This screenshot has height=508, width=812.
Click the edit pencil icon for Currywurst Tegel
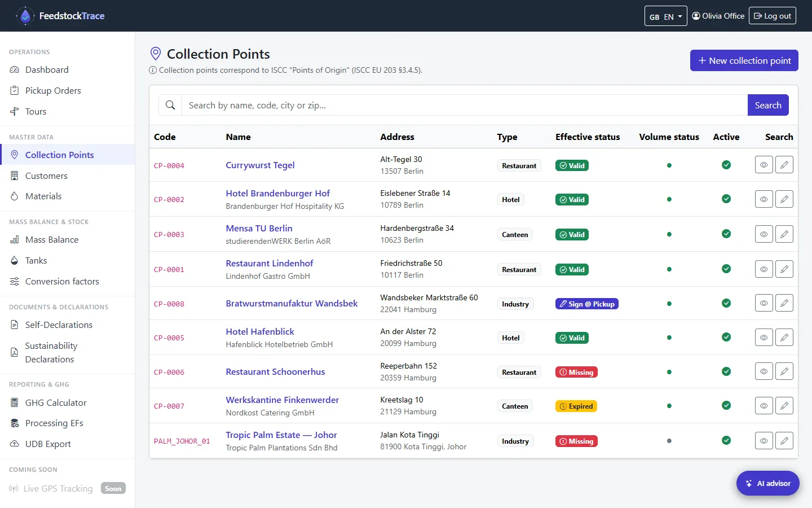click(784, 165)
